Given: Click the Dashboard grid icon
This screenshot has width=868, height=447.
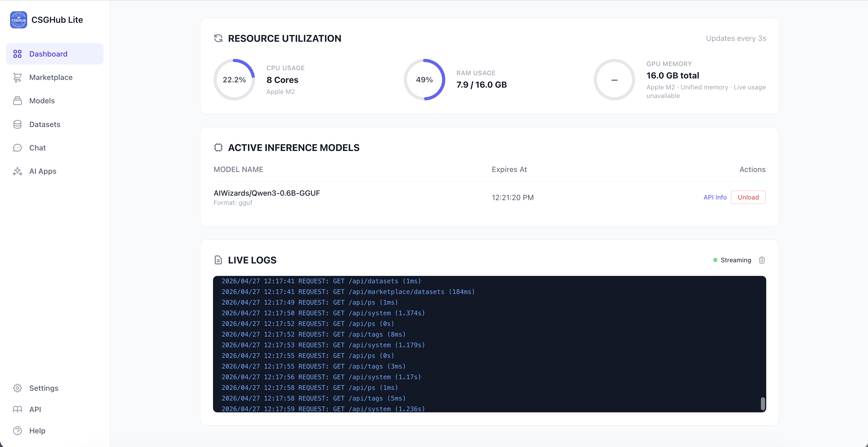Looking at the screenshot, I should pyautogui.click(x=17, y=54).
